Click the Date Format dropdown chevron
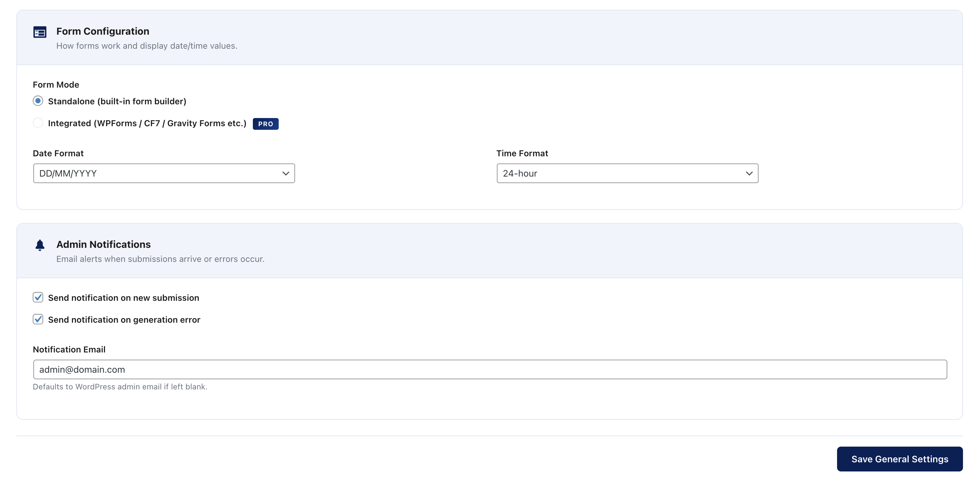This screenshot has height=478, width=980. [x=285, y=173]
